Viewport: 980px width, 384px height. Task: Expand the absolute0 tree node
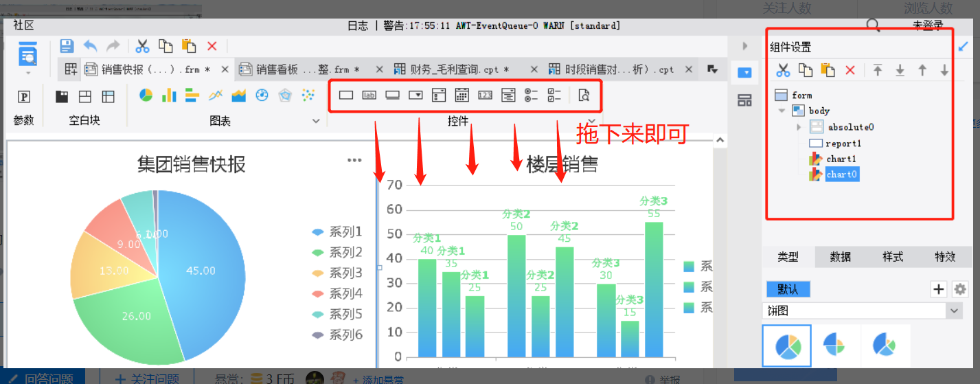pyautogui.click(x=798, y=127)
